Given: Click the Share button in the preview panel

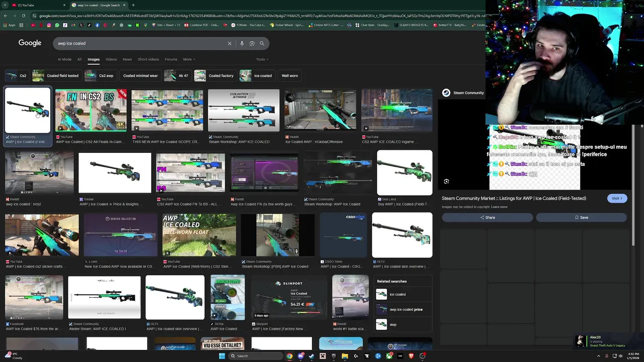Looking at the screenshot, I should [488, 217].
